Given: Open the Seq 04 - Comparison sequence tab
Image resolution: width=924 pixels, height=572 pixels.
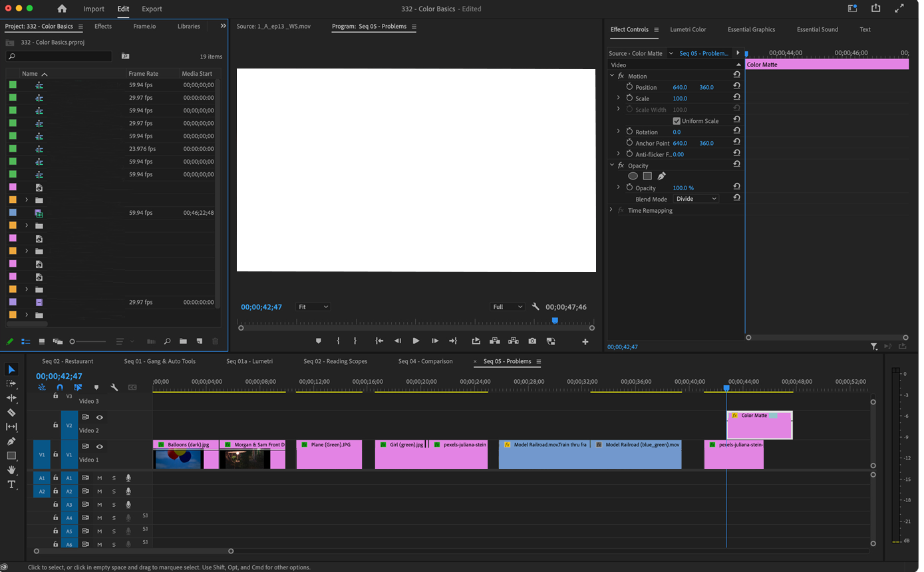Looking at the screenshot, I should (x=425, y=361).
